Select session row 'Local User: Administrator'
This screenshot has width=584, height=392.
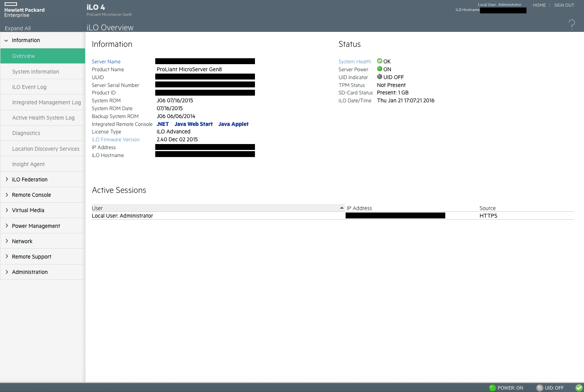tap(333, 216)
